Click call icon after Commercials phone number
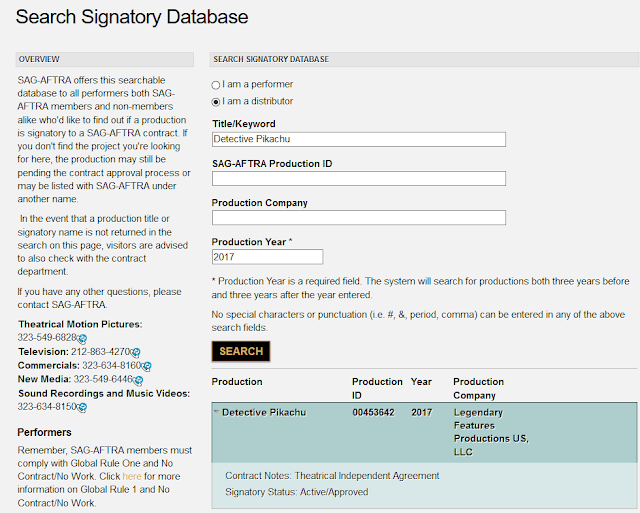 pos(147,366)
